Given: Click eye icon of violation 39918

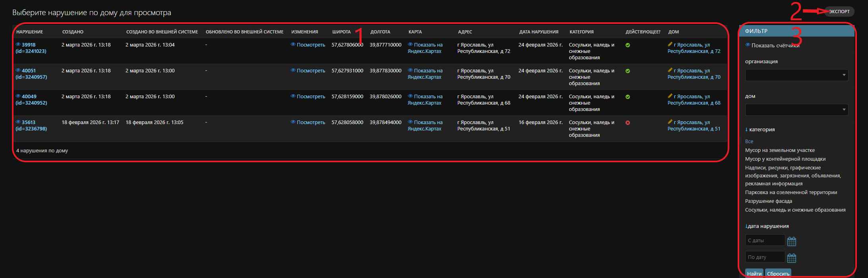Looking at the screenshot, I should tap(18, 45).
